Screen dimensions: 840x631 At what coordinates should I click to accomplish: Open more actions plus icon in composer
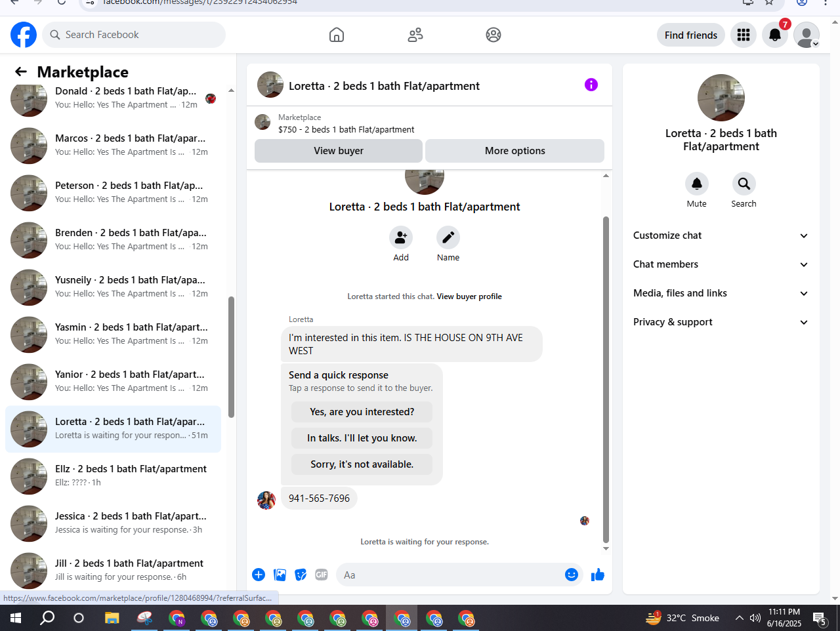click(x=259, y=575)
